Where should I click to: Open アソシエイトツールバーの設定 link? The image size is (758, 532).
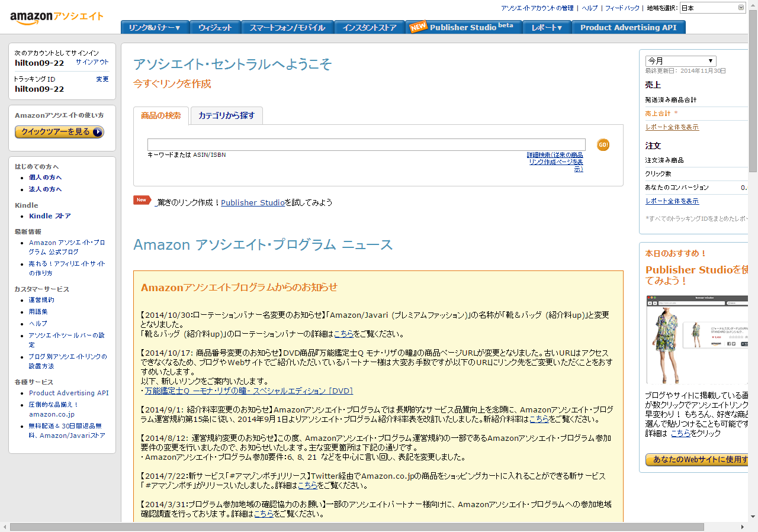pyautogui.click(x=67, y=340)
